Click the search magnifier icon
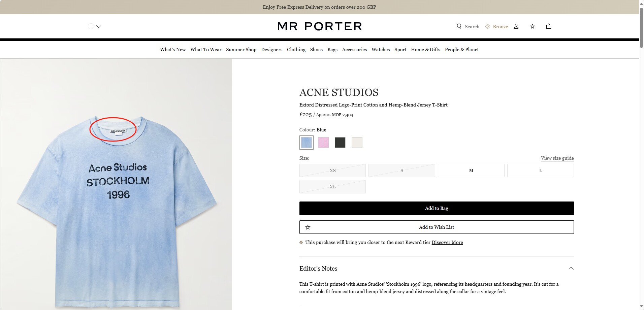 tap(459, 26)
